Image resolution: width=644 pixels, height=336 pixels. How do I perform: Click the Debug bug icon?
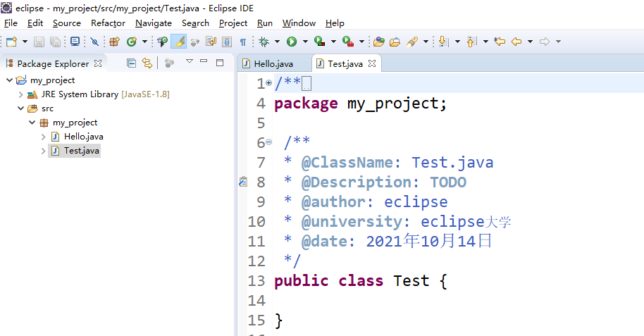coord(264,42)
